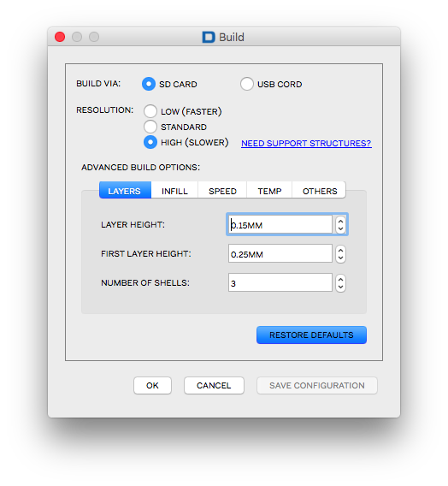Click the Save Configuration button

click(317, 385)
